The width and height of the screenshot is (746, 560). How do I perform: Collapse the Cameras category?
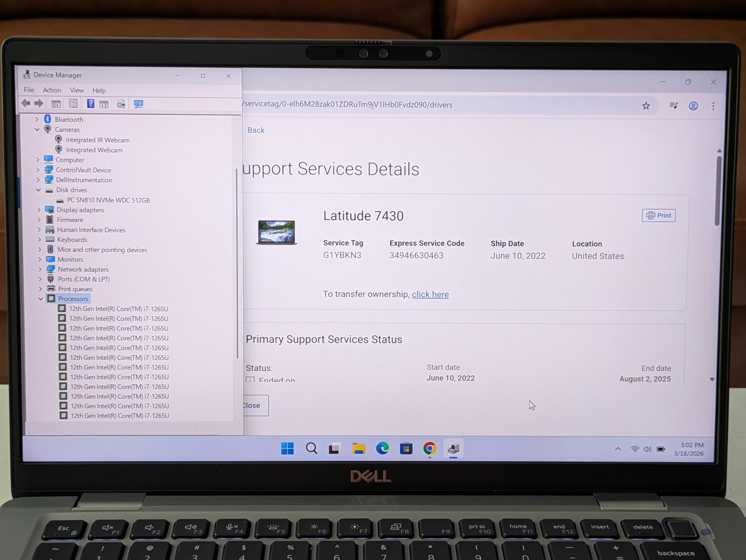37,129
